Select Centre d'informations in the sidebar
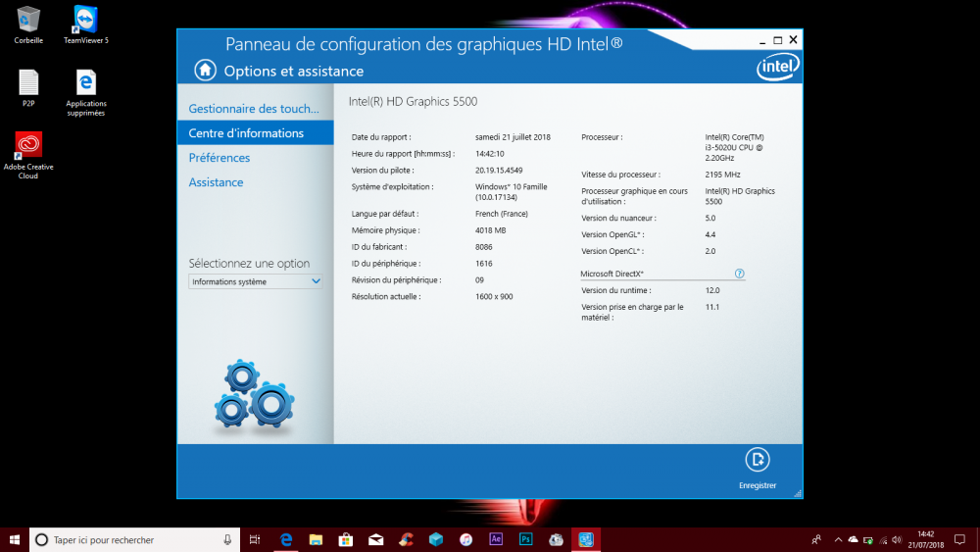Viewport: 980px width, 552px height. pos(246,133)
